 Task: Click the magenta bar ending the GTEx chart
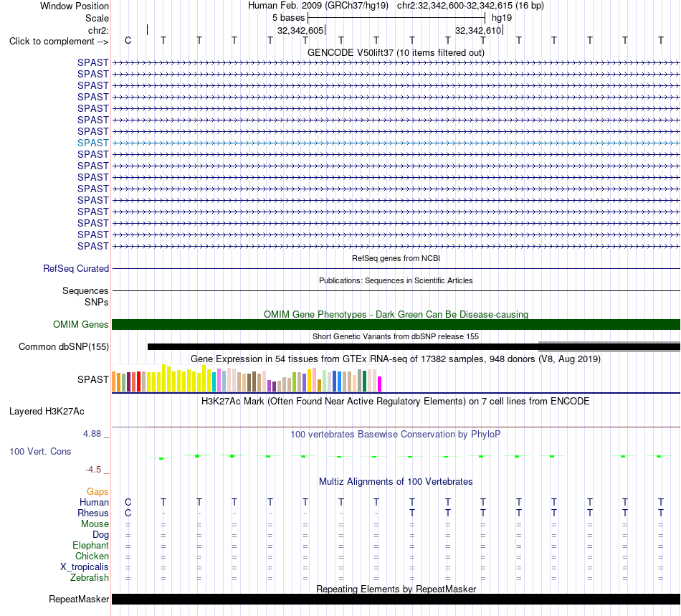tap(380, 384)
